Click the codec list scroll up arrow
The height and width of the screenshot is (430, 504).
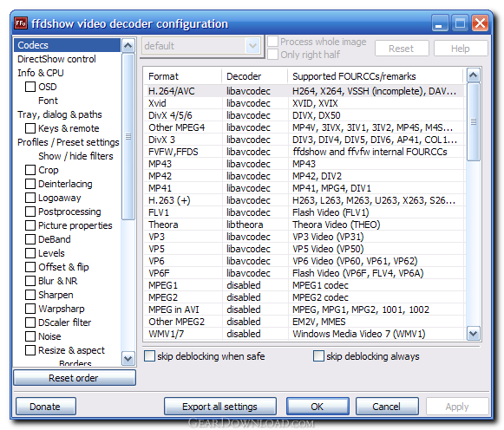(x=473, y=75)
